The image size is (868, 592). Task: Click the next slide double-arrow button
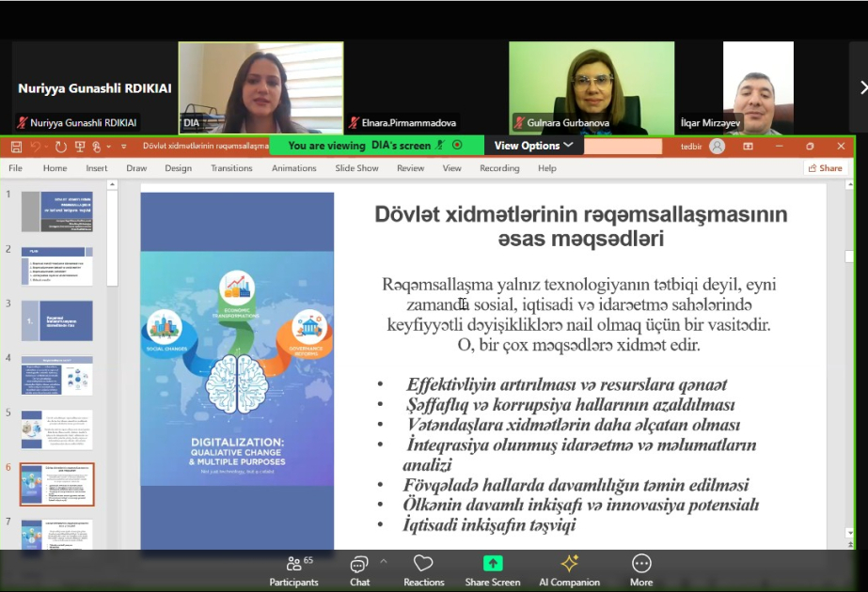click(x=849, y=544)
